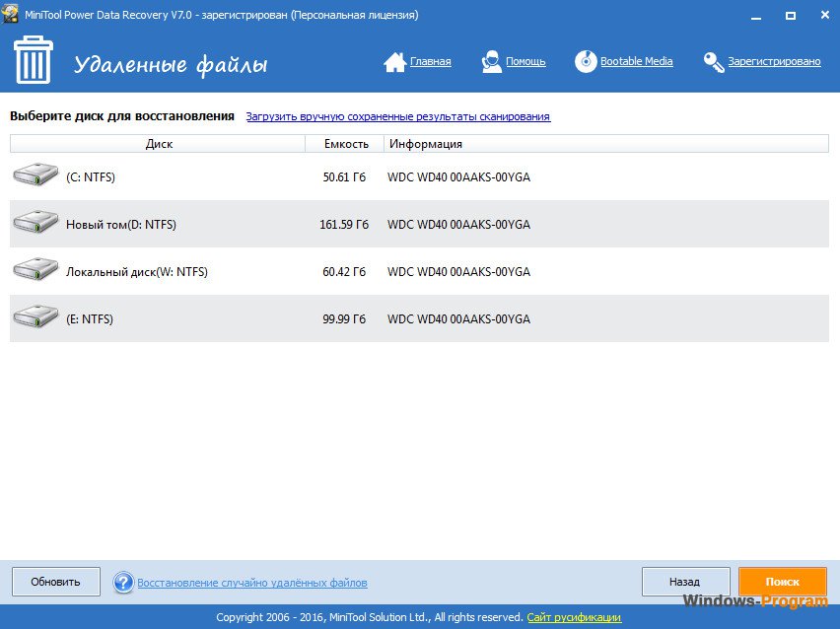This screenshot has height=629, width=840.
Task: Open the Главная home link
Action: coord(431,61)
